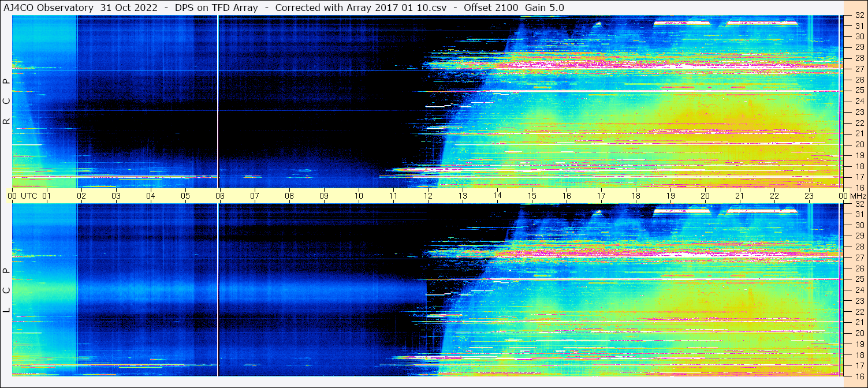Viewport: 868px width, 388px height.
Task: Click the RCP vertical panel label
Action: click(x=6, y=102)
